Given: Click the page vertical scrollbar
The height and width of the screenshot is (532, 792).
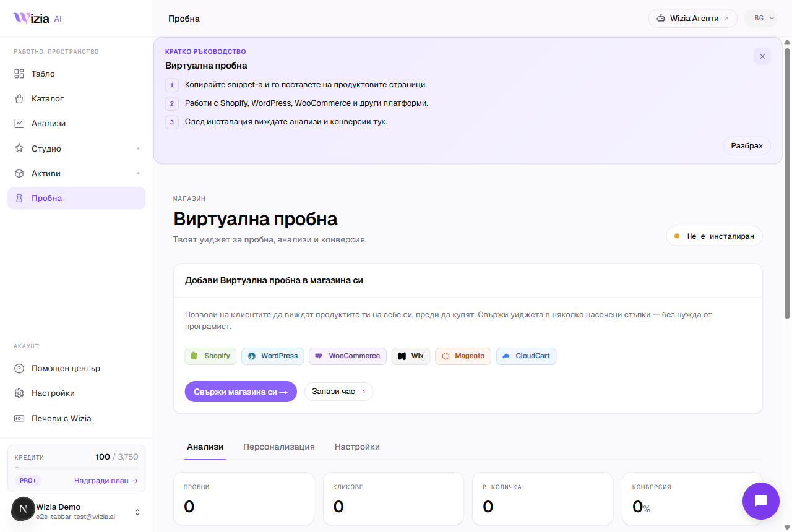Looking at the screenshot, I should click(787, 182).
